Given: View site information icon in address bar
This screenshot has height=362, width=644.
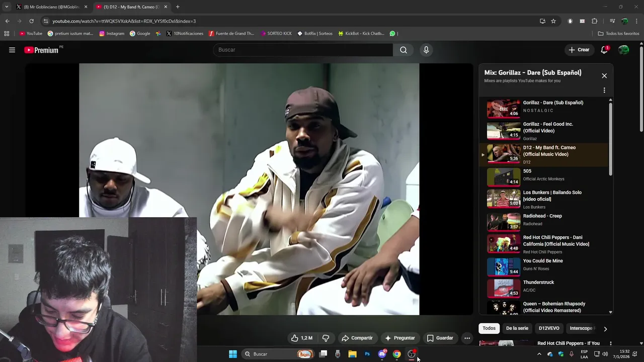Looking at the screenshot, I should pyautogui.click(x=46, y=21).
